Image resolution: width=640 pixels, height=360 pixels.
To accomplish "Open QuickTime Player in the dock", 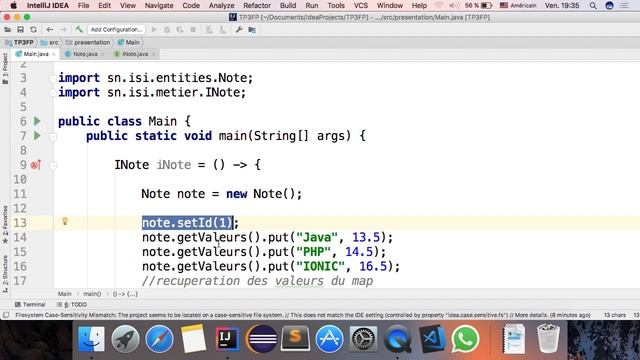I will coord(398,339).
